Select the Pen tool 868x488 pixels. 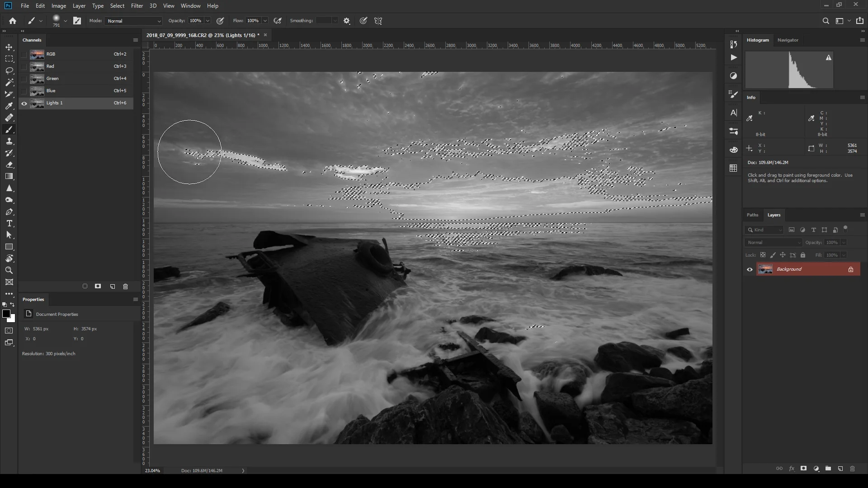(x=9, y=212)
